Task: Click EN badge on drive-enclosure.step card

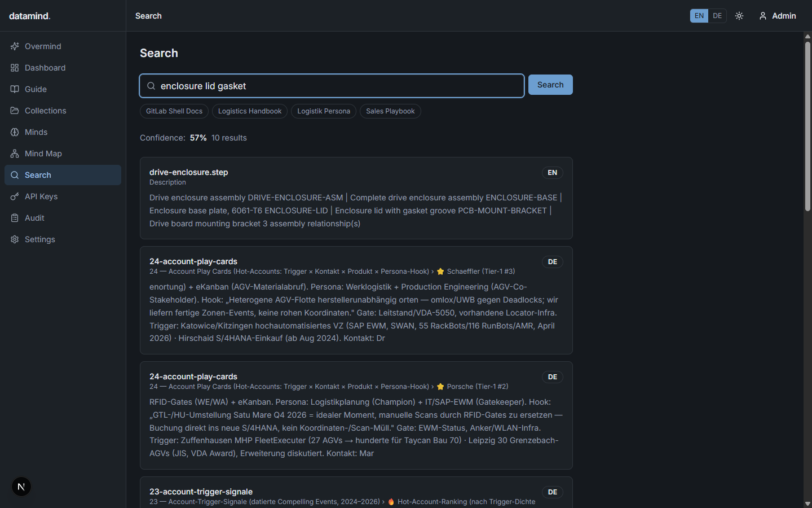Action: tap(553, 173)
